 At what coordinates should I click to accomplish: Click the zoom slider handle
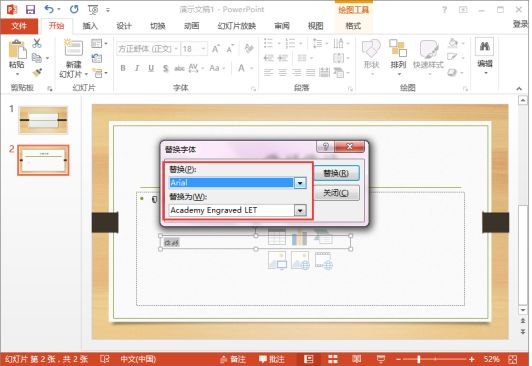(x=419, y=359)
